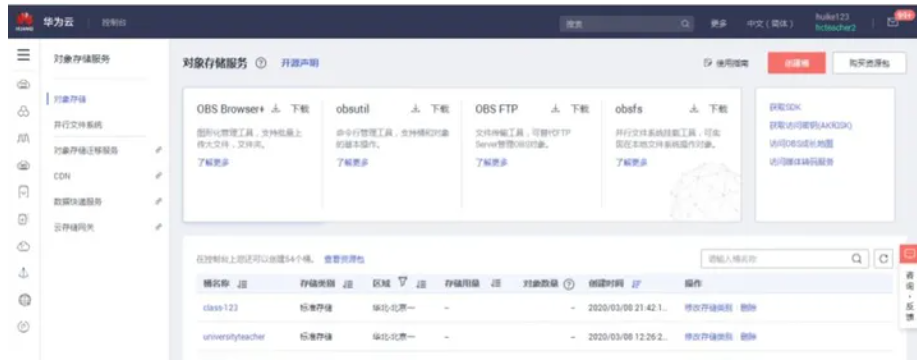The height and width of the screenshot is (360, 917).
Task: Click pin icon next to 对象存储迁移服务
Action: pyautogui.click(x=158, y=150)
